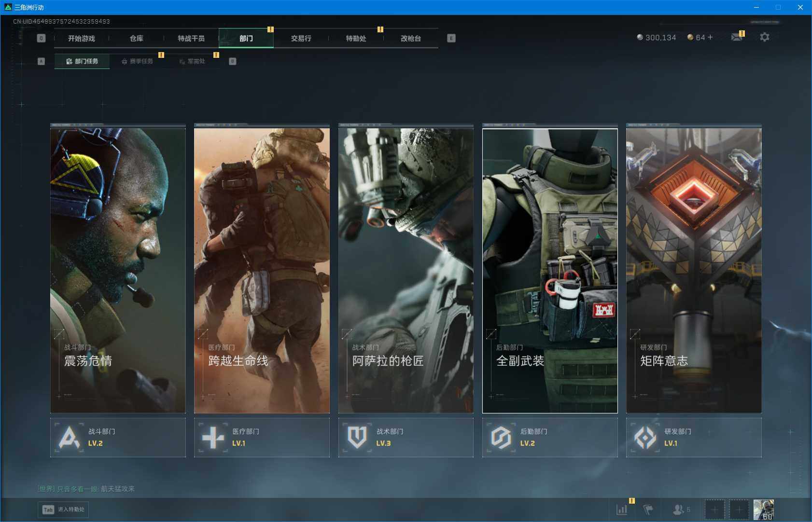Viewport: 812px width, 522px height.
Task: Open the 军需处 sub-tab
Action: click(193, 61)
